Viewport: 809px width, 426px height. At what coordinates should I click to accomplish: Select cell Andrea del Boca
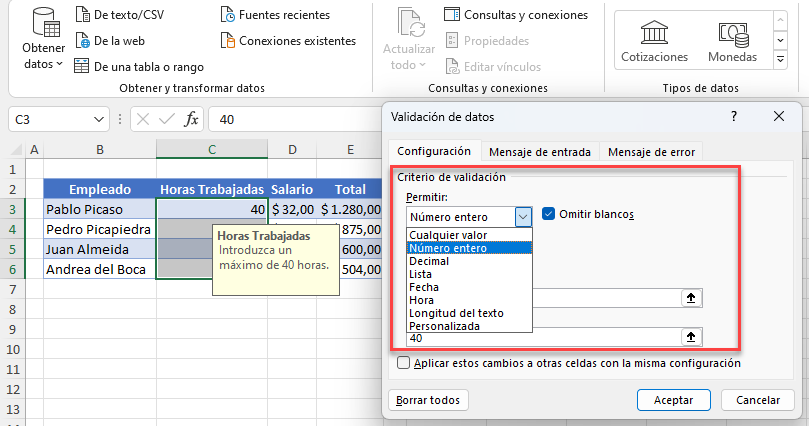[100, 269]
